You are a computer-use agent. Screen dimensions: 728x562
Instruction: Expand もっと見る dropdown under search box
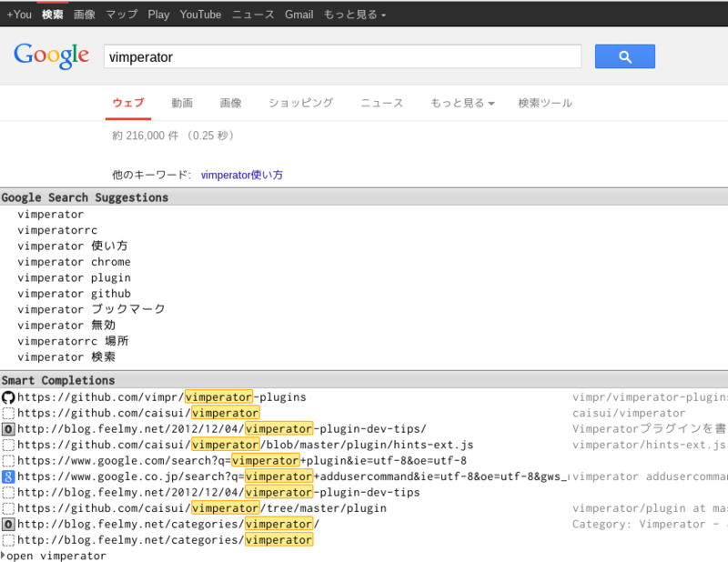click(462, 103)
